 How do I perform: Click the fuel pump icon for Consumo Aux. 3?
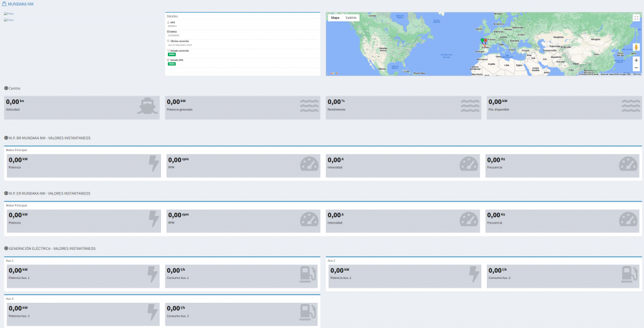click(309, 313)
